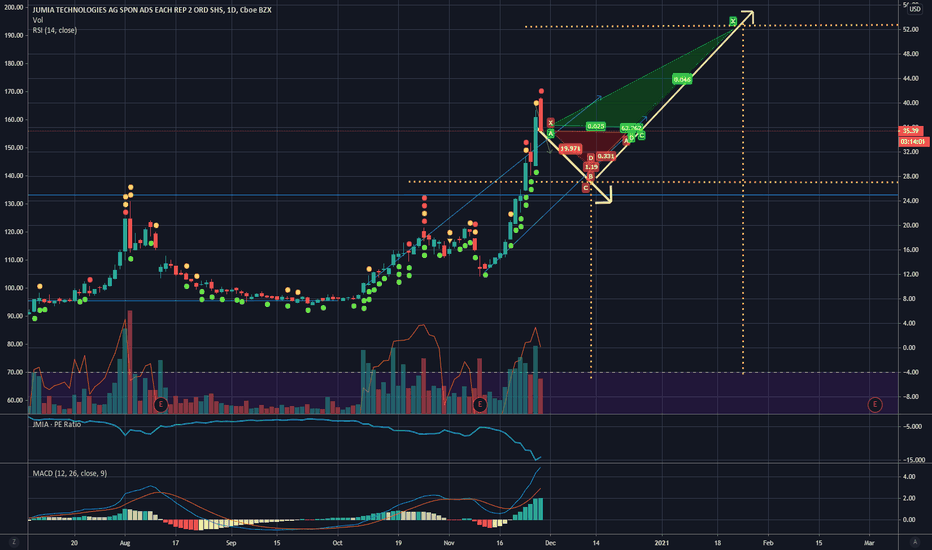The height and width of the screenshot is (550, 932).
Task: Click the Nov label on time axis
Action: 449,543
